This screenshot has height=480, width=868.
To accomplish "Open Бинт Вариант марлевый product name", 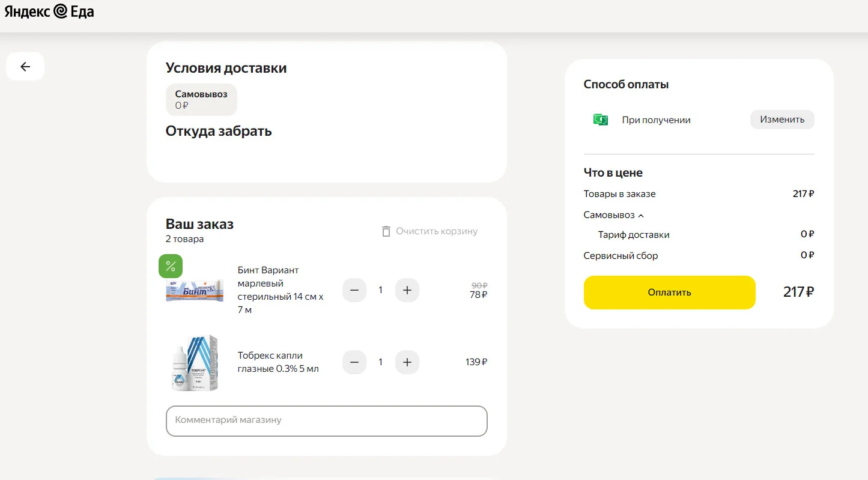I will [x=281, y=290].
